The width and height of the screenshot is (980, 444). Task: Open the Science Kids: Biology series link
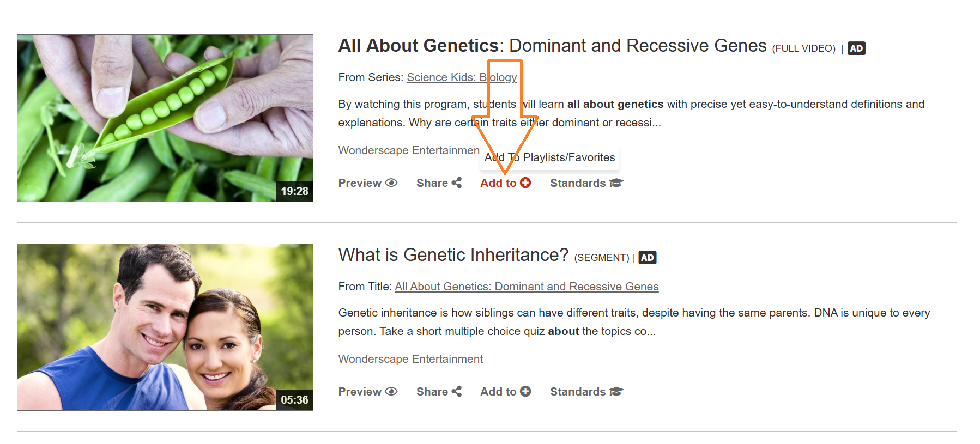click(x=462, y=77)
